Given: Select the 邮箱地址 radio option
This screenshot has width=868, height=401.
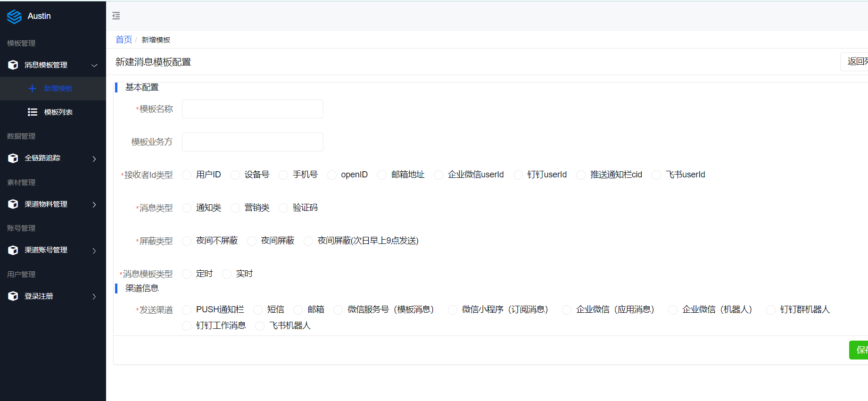Looking at the screenshot, I should 382,175.
